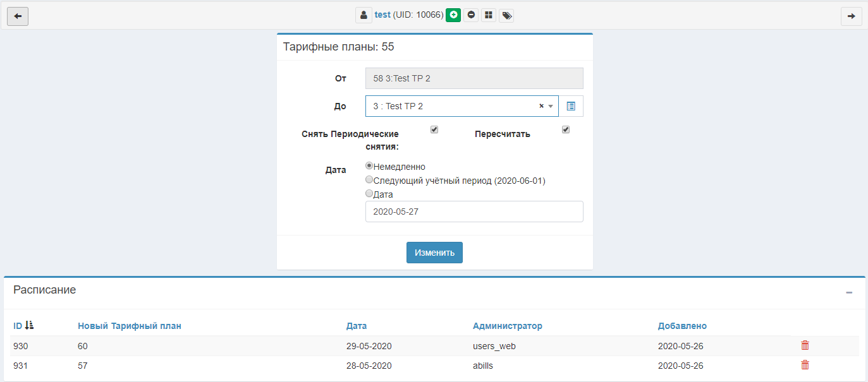The image size is (868, 382).
Task: Click the minus circle icon near UID
Action: [x=470, y=15]
